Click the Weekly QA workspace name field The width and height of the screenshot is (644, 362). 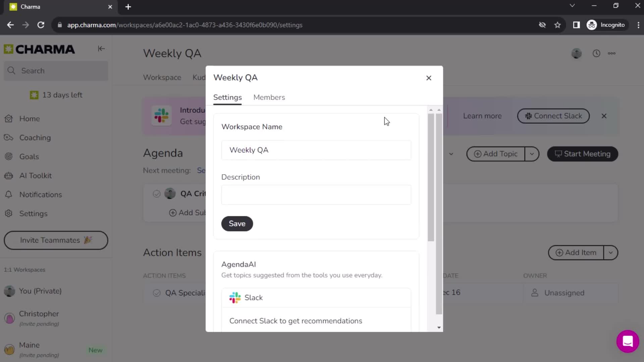point(317,150)
